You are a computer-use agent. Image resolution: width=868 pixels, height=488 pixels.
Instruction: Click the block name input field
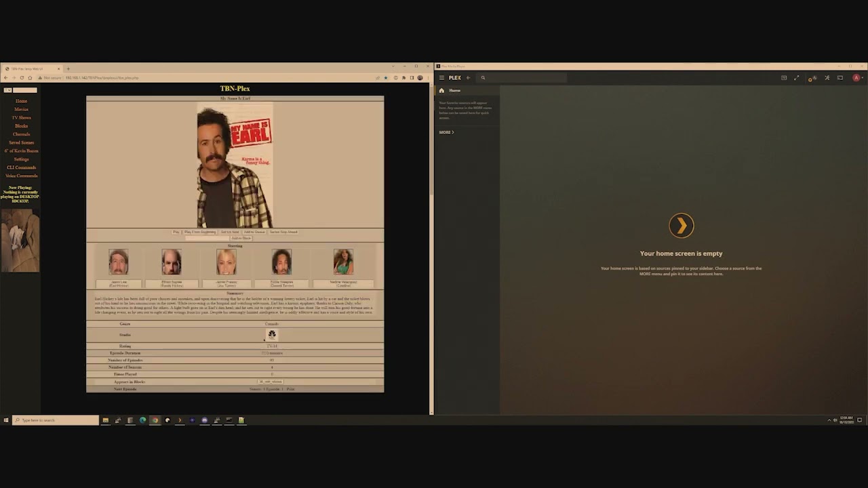coord(208,238)
